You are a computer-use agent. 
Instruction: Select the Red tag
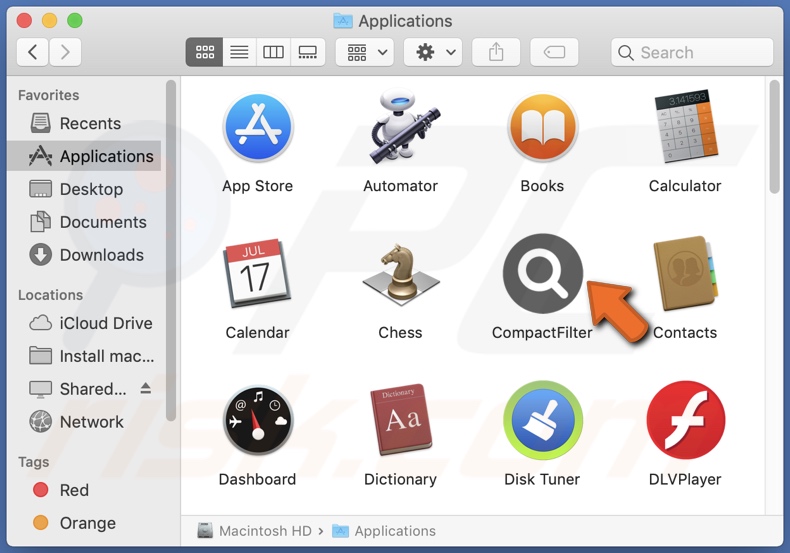click(x=84, y=490)
